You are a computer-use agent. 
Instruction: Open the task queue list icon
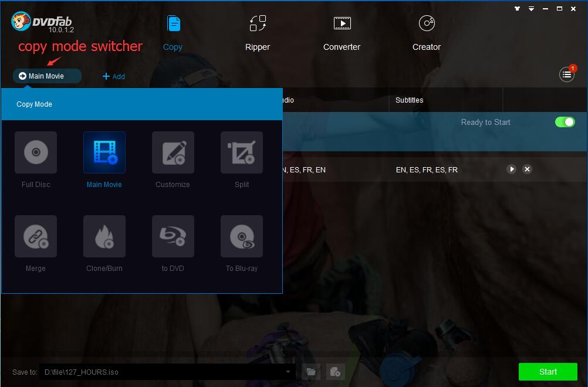(x=566, y=74)
